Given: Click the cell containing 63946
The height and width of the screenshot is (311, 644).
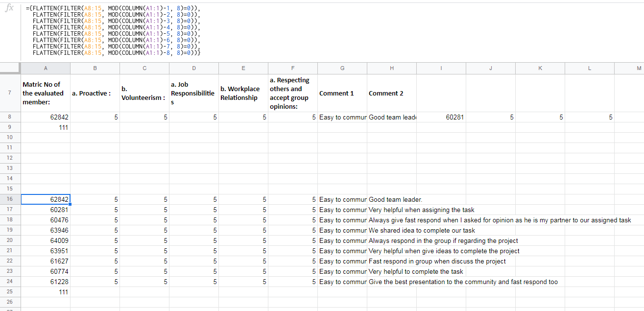Looking at the screenshot, I should point(46,230).
